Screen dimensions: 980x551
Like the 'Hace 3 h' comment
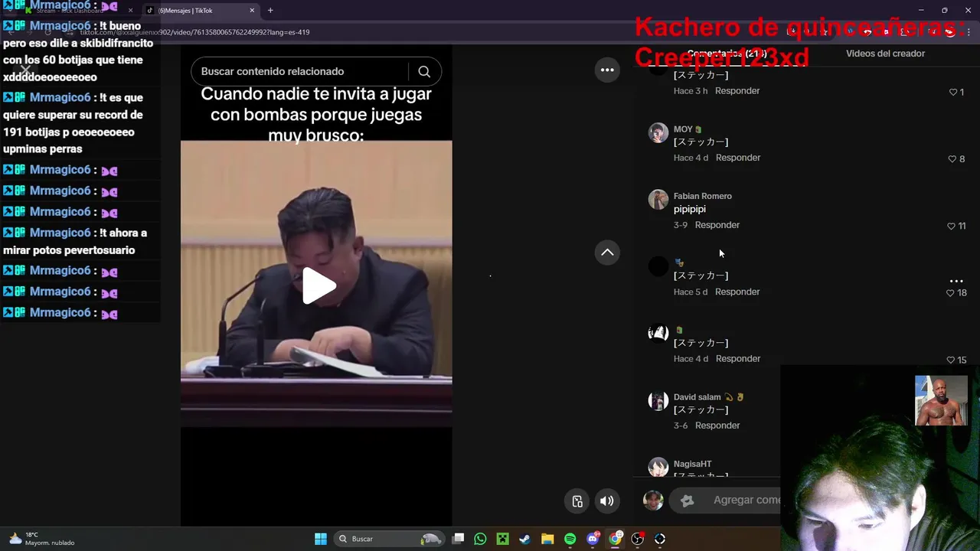(953, 92)
